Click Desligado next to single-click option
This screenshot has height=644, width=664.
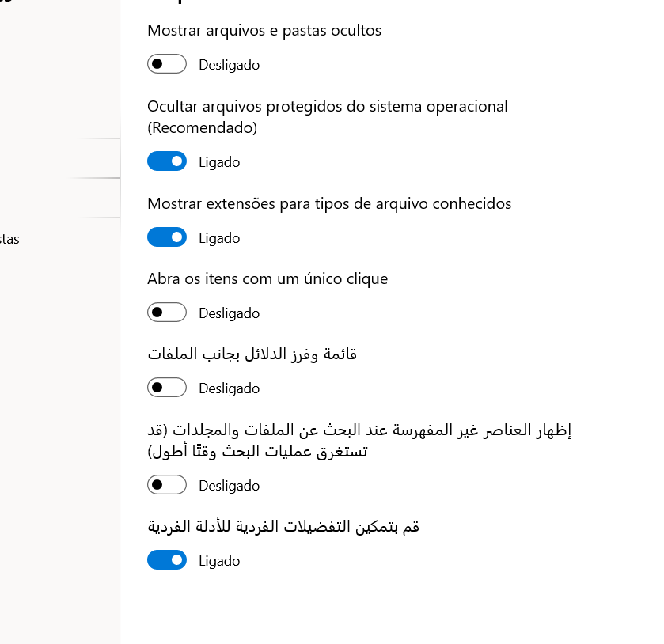click(x=229, y=313)
